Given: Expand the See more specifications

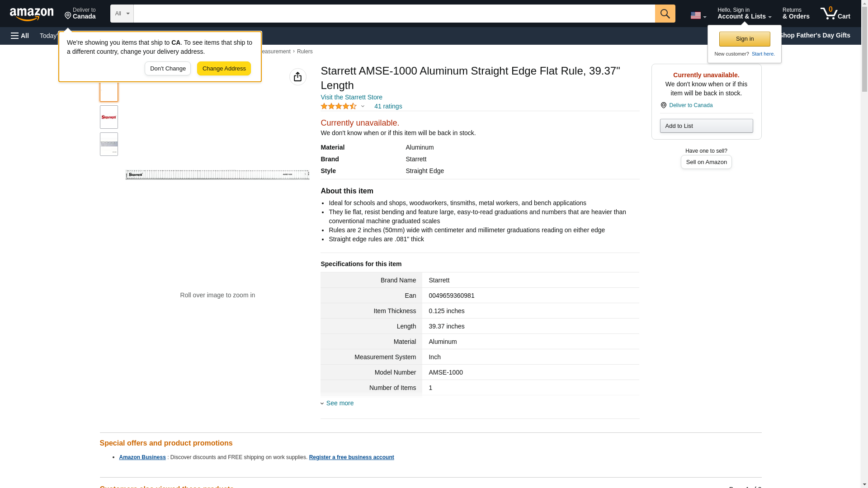Looking at the screenshot, I should point(340,403).
